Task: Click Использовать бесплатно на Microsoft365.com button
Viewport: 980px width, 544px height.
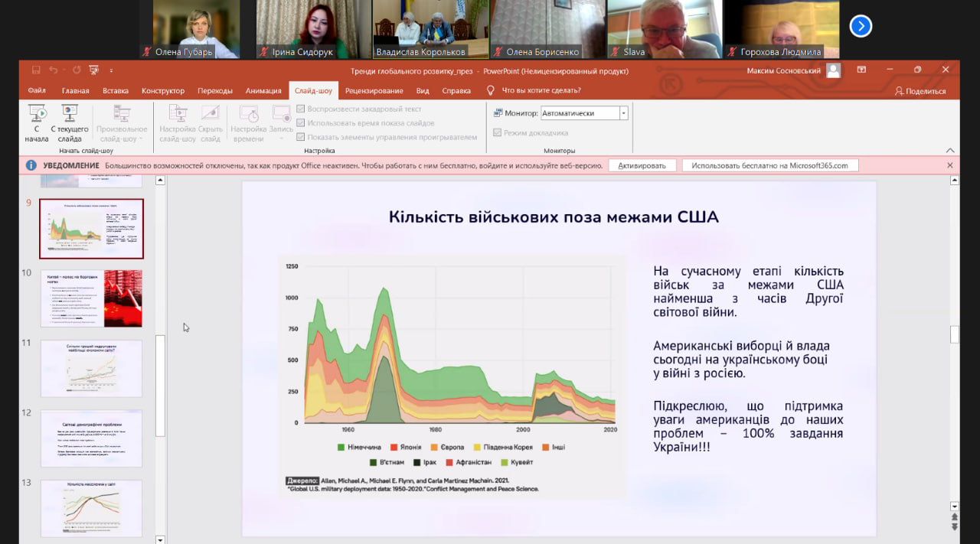Action: [x=769, y=165]
